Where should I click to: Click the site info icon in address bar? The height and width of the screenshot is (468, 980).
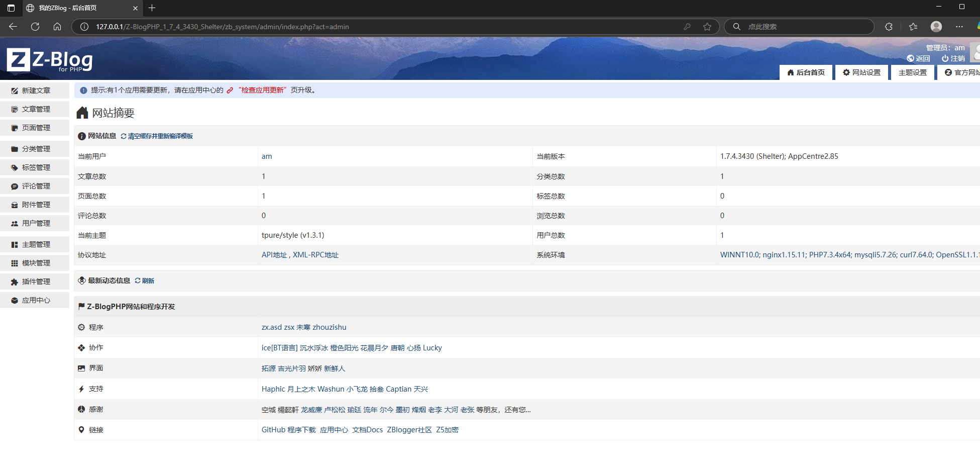click(84, 27)
